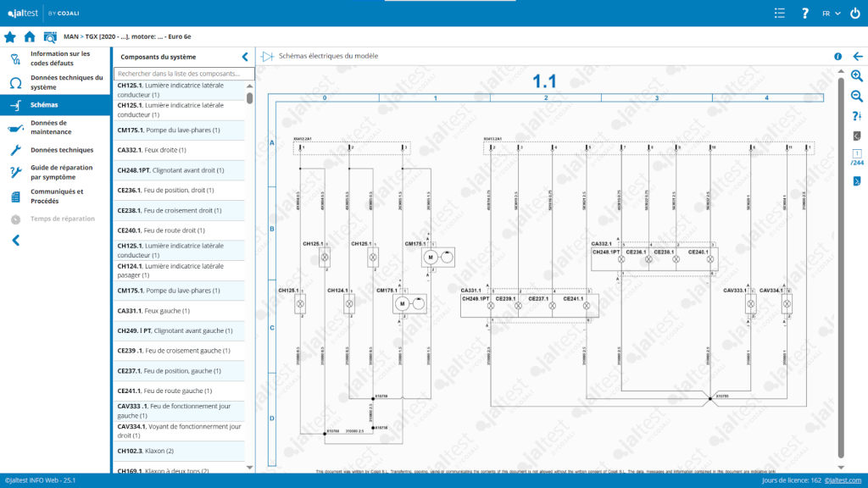This screenshot has width=868, height=488.
Task: Click the back arrow above zoom tools
Action: [x=857, y=57]
